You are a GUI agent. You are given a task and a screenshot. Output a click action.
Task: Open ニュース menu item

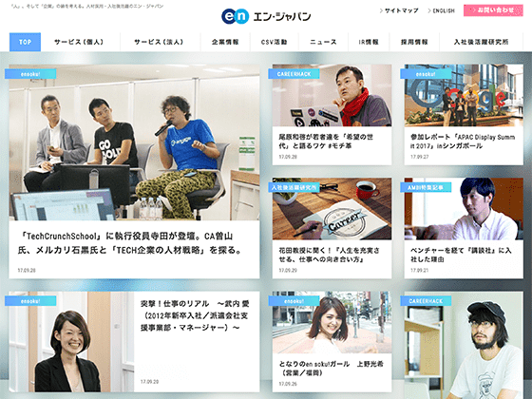[323, 42]
